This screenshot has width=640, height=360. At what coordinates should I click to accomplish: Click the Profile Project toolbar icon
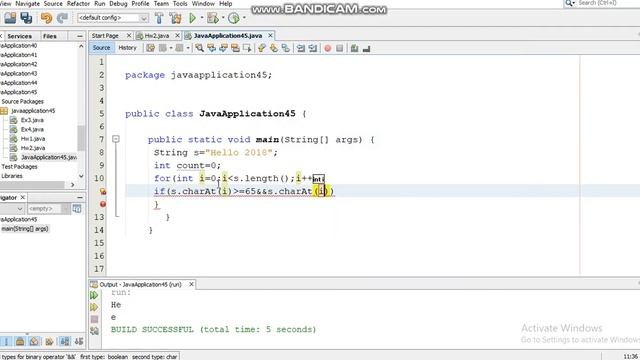click(233, 18)
